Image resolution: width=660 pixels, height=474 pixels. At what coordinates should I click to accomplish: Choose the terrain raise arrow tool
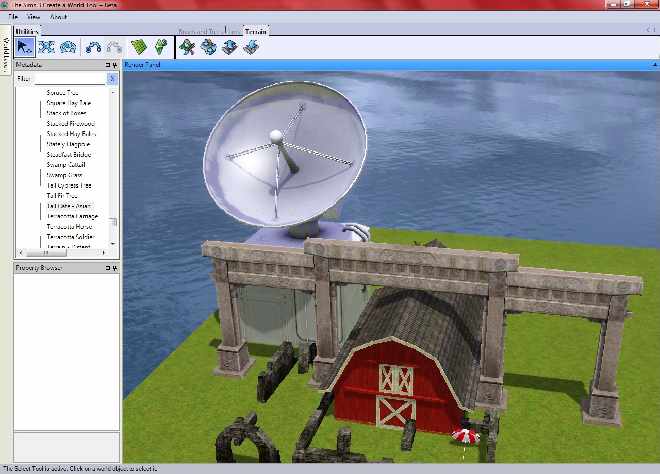pos(229,47)
